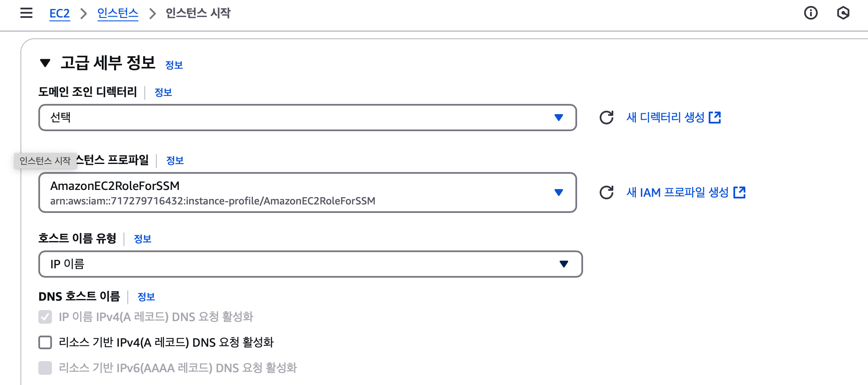
Task: Open the 호스트 이름 유형 dropdown
Action: point(310,264)
